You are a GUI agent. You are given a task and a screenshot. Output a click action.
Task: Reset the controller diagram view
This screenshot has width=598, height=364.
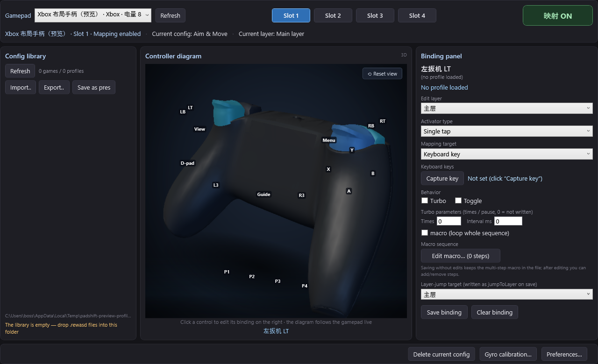pos(382,74)
